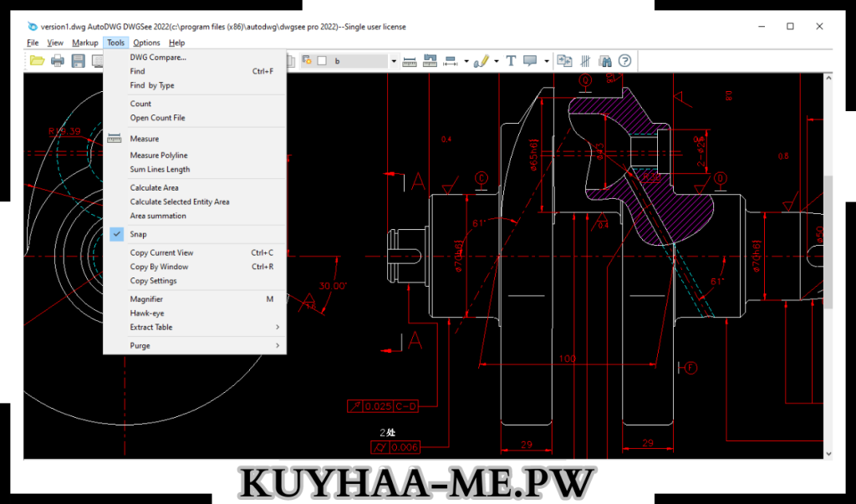Select the pencil markup tool
The height and width of the screenshot is (504, 856).
coord(481,61)
